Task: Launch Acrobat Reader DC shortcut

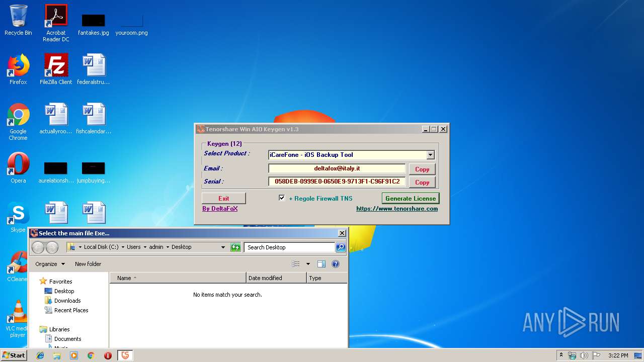Action: [x=56, y=23]
